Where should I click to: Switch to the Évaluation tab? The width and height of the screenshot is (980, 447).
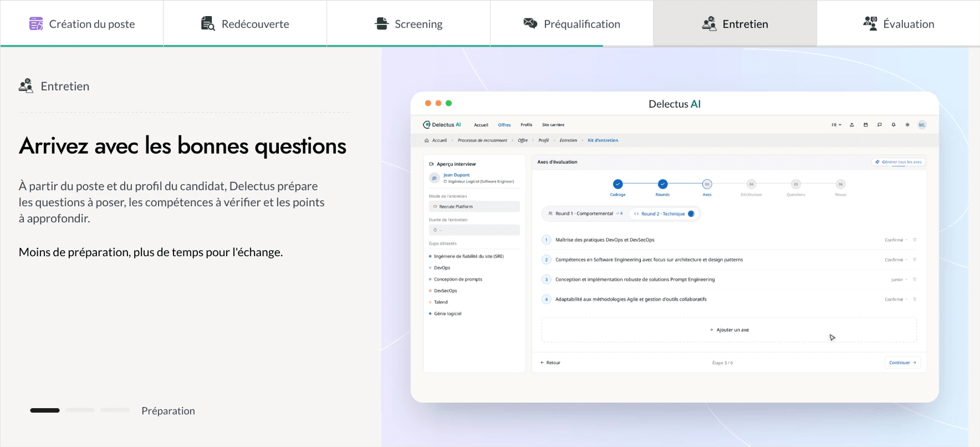(x=899, y=24)
